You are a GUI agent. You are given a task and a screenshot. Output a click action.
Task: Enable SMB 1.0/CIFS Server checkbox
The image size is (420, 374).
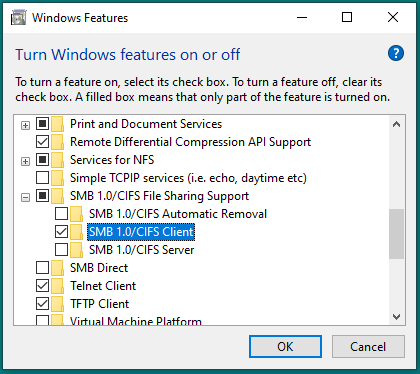point(61,250)
